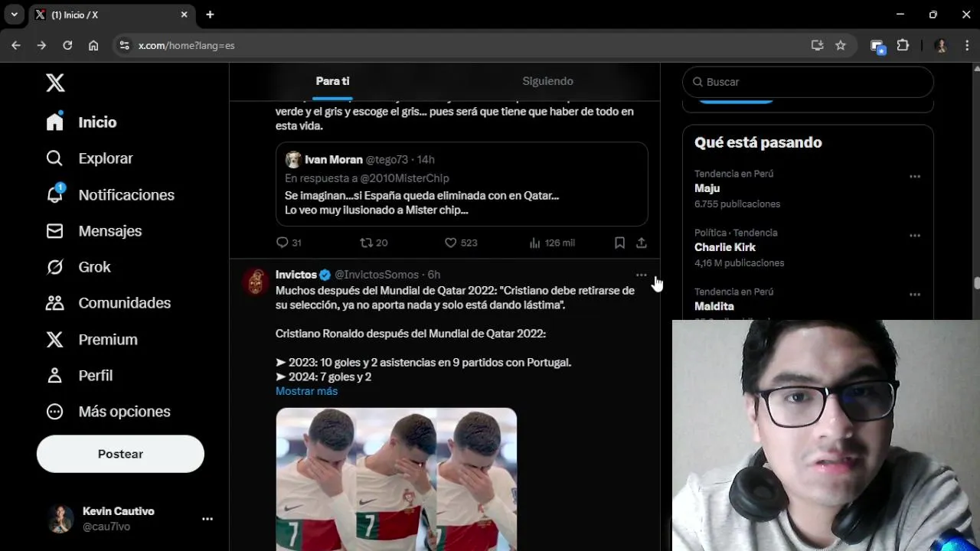
Task: Open more options for Maju trend
Action: 915,177
